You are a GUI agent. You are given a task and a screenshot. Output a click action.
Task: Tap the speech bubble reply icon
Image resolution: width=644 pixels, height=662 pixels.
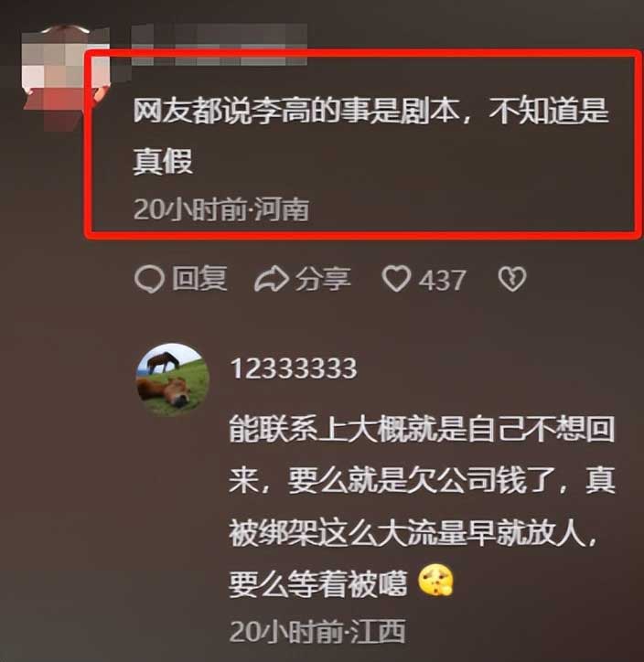click(x=149, y=279)
